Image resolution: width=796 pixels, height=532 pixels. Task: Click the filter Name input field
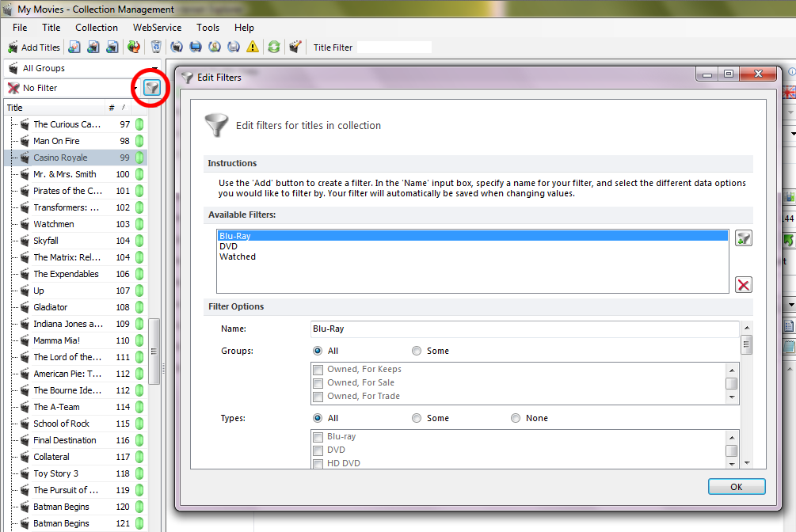[x=524, y=329]
